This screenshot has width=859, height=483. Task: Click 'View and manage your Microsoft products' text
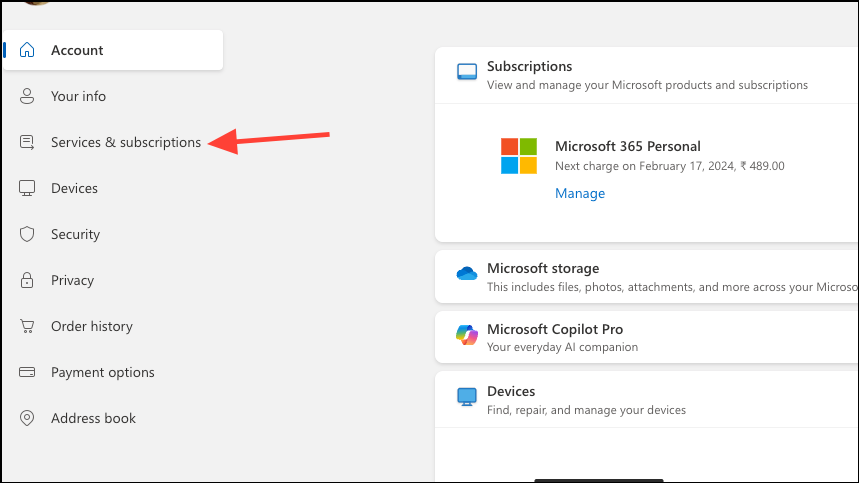point(648,85)
